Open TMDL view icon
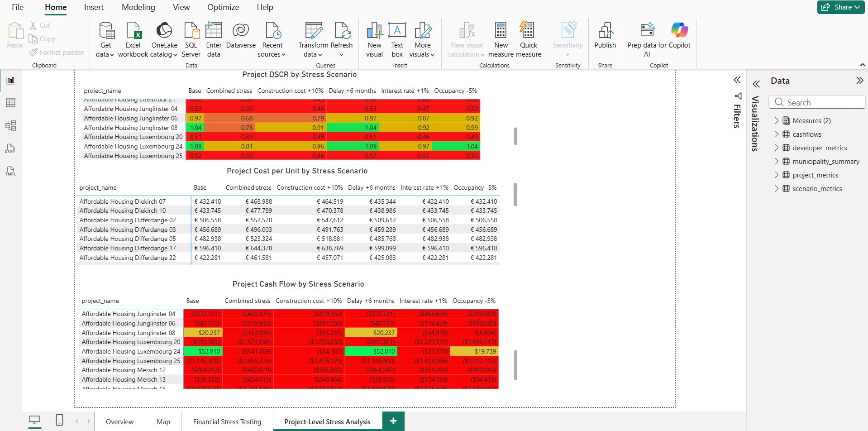Image resolution: width=868 pixels, height=431 pixels. pyautogui.click(x=10, y=171)
